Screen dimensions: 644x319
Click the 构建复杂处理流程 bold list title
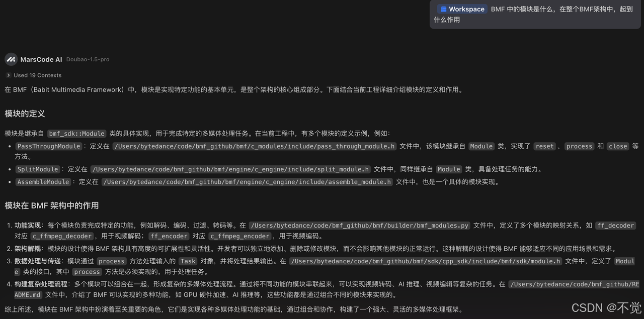click(41, 284)
